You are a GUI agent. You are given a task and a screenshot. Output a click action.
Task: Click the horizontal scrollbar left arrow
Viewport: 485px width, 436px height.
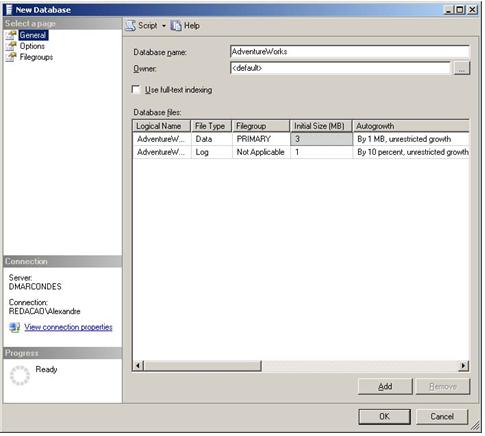tap(138, 366)
